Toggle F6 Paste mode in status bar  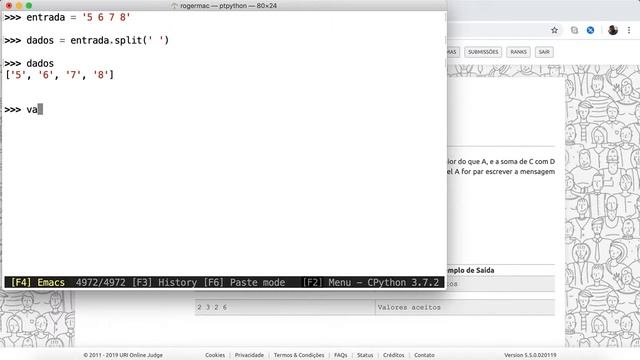click(x=244, y=282)
